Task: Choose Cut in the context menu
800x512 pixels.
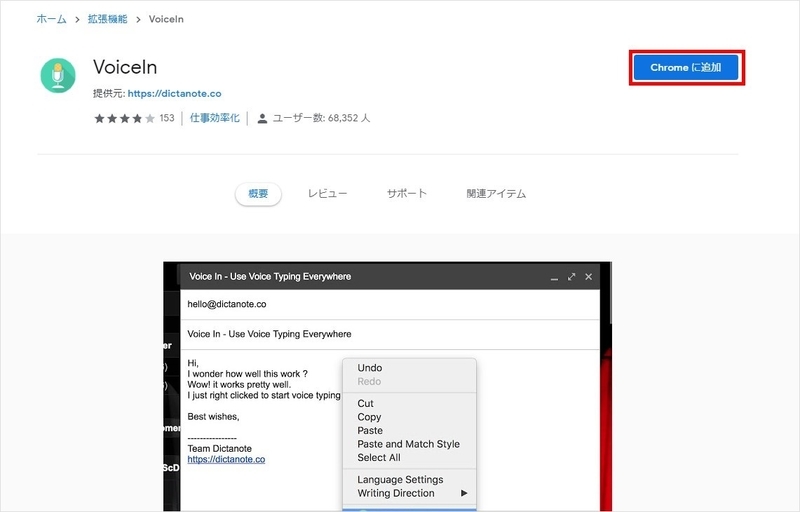Action: [x=365, y=403]
